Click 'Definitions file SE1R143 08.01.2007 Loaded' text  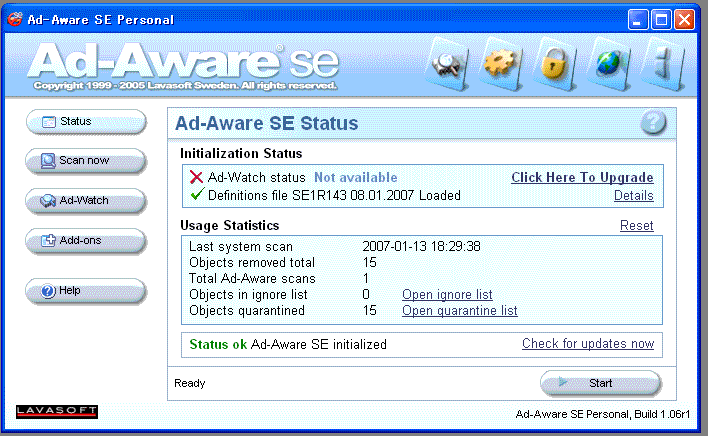coord(334,195)
